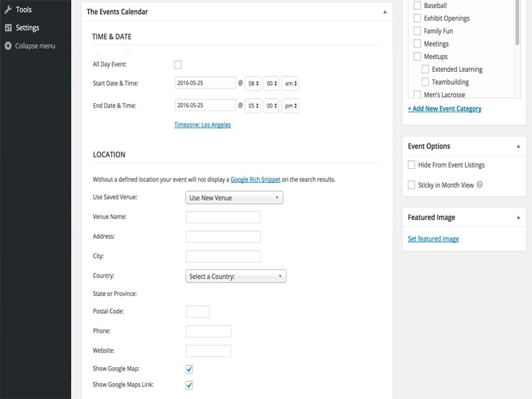Uncheck Show Google Maps Link checkbox

pos(190,385)
